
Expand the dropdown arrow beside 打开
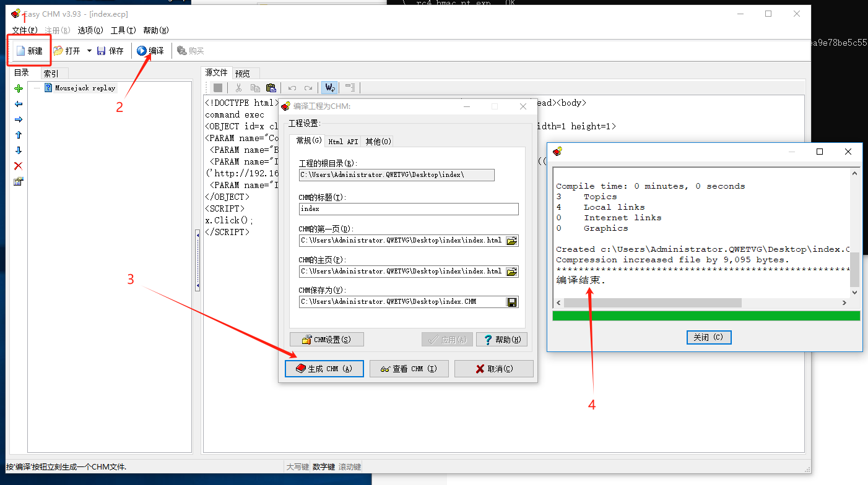pyautogui.click(x=89, y=51)
